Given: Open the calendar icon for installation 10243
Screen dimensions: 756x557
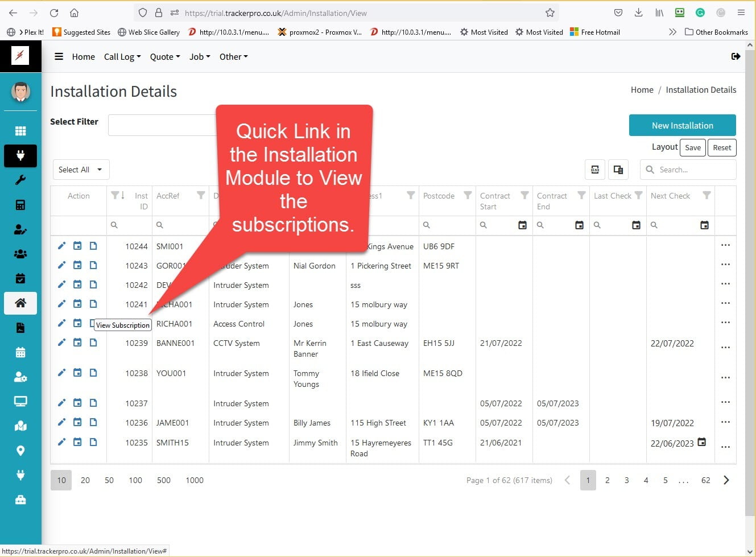Looking at the screenshot, I should click(x=77, y=265).
